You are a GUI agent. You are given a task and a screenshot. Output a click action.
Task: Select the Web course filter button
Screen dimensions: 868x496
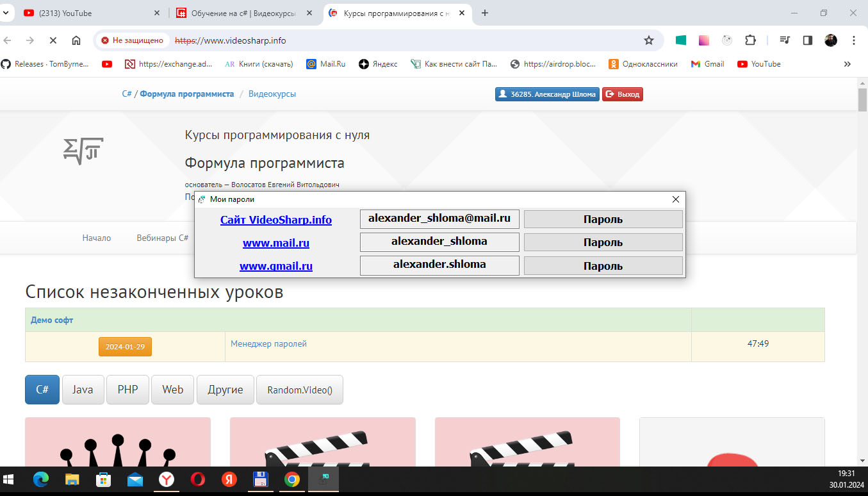172,390
